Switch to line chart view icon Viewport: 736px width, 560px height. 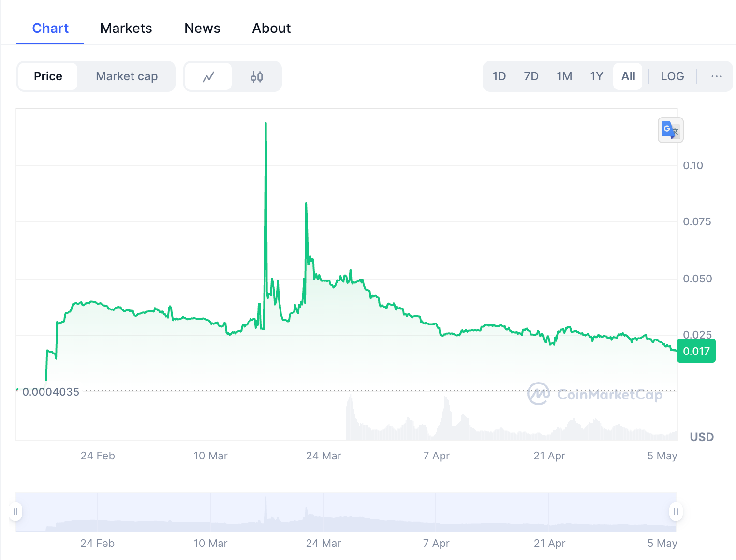pyautogui.click(x=208, y=76)
